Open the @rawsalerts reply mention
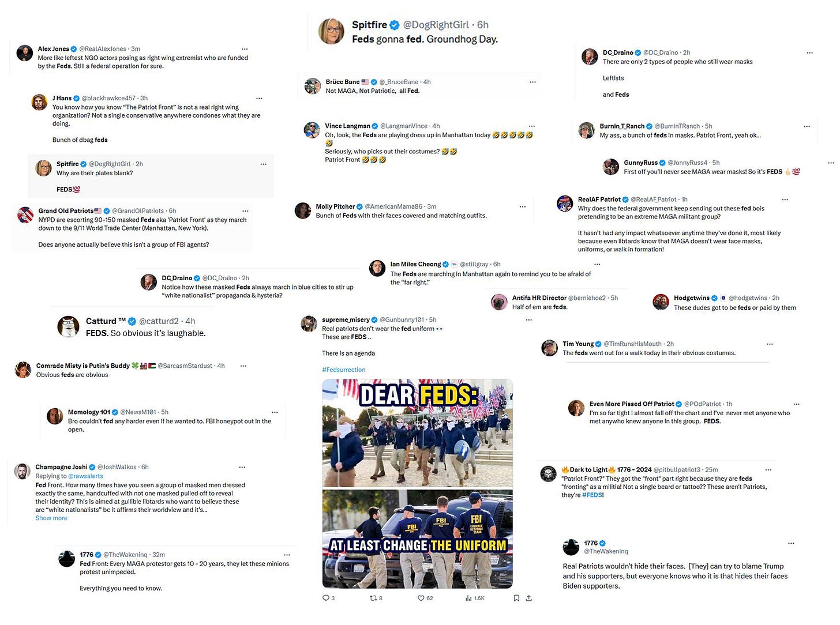840x625 pixels. 86,476
